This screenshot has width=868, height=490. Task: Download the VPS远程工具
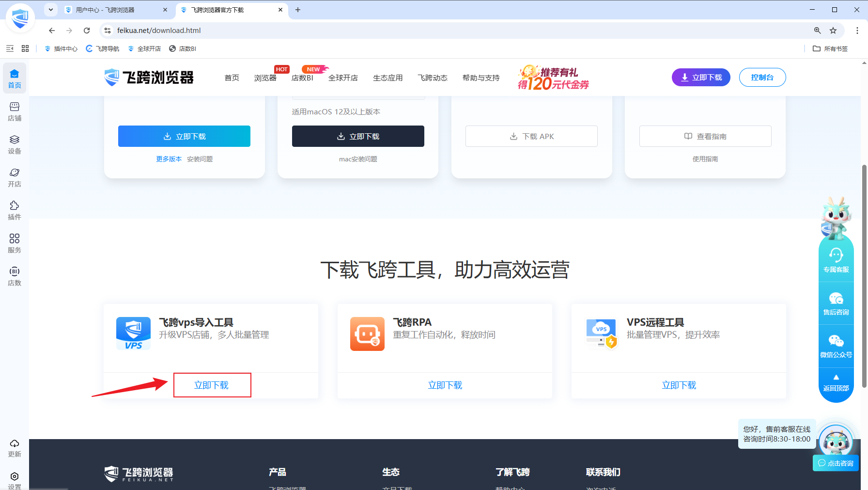tap(679, 385)
